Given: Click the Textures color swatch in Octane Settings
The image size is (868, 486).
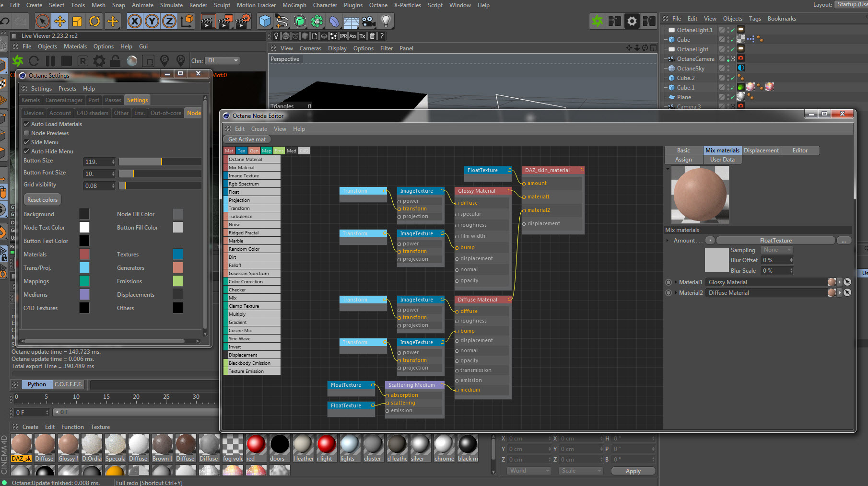Looking at the screenshot, I should tap(178, 254).
